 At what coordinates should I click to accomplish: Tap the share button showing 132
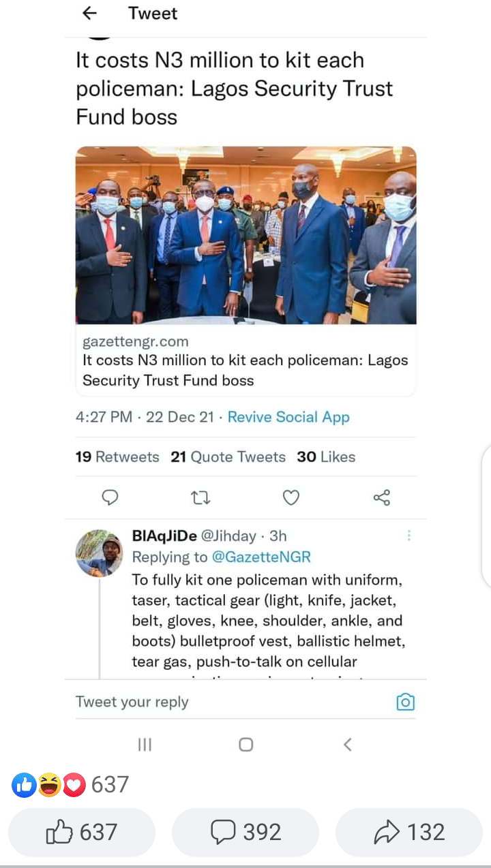pos(409,832)
